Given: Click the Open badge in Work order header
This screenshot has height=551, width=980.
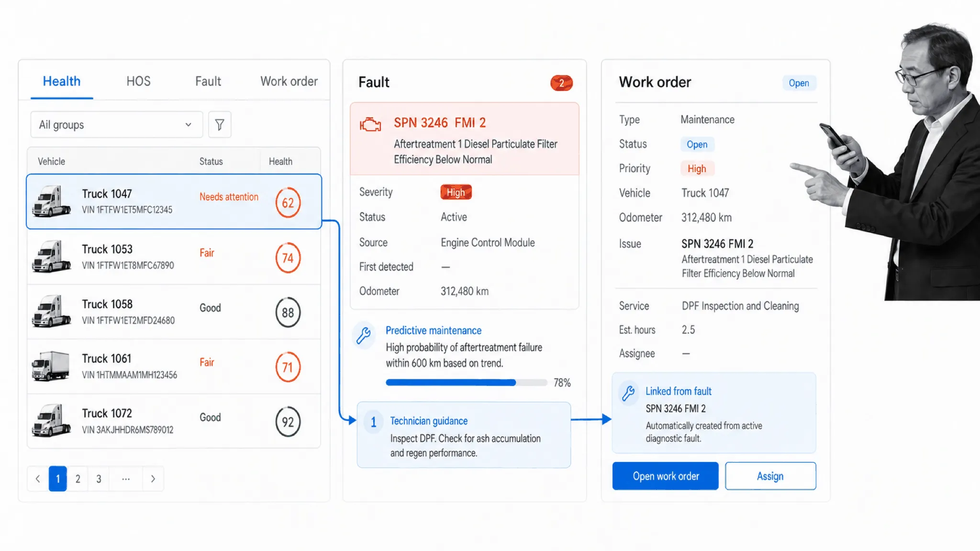Looking at the screenshot, I should (799, 83).
